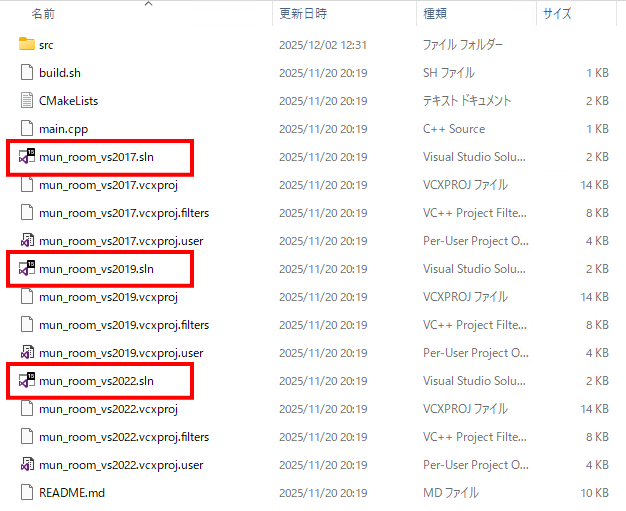This screenshot has height=511, width=626.
Task: Click the main.cpp file icon
Action: point(27,129)
